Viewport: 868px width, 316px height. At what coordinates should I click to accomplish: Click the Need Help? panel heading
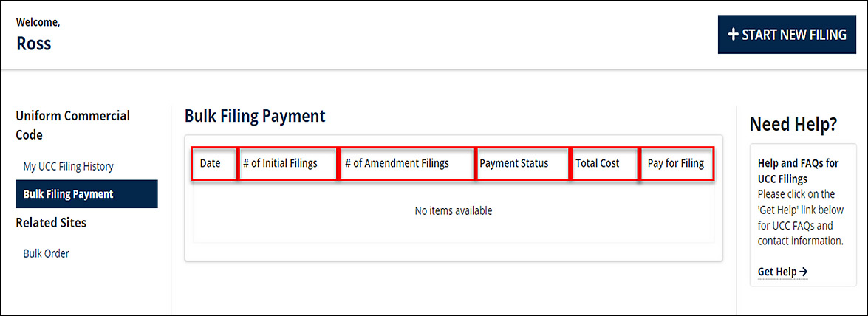793,124
